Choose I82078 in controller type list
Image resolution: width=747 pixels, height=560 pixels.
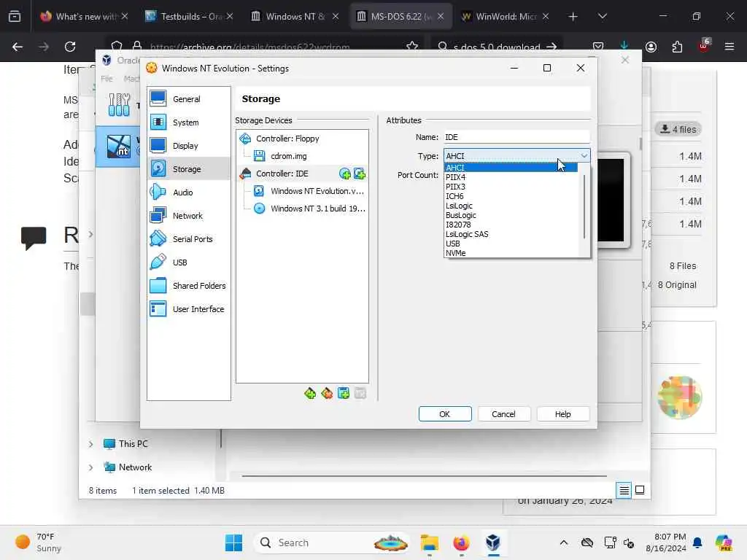pyautogui.click(x=511, y=225)
